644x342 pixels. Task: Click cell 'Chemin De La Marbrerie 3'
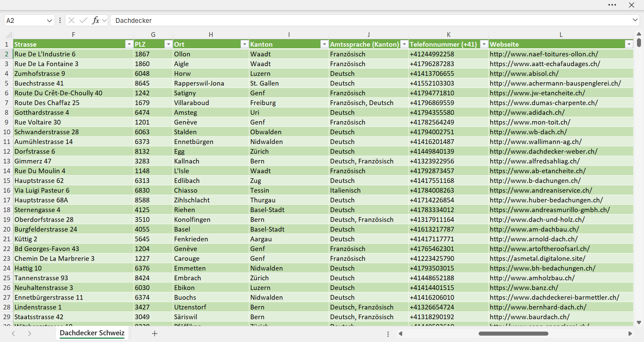click(73, 258)
